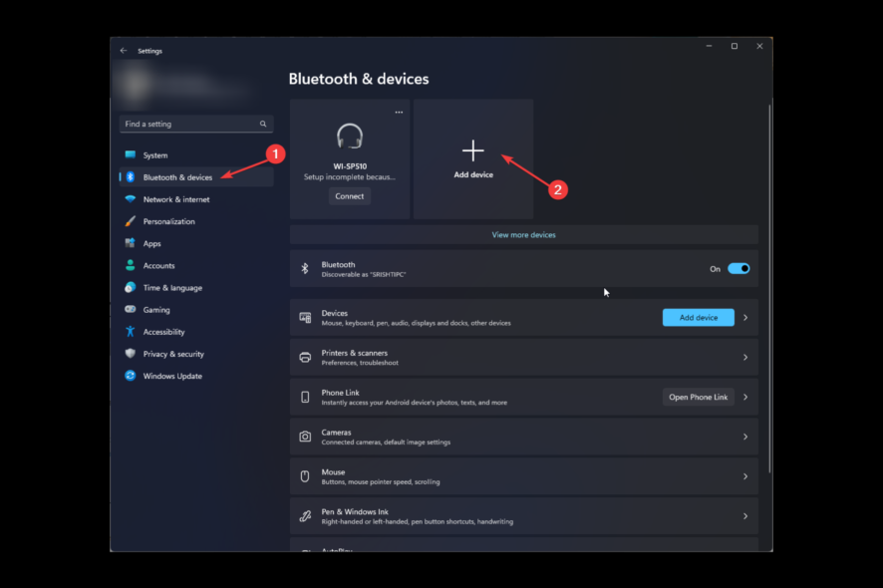Click View more devices link
Screen dimensions: 883x588
tap(523, 235)
